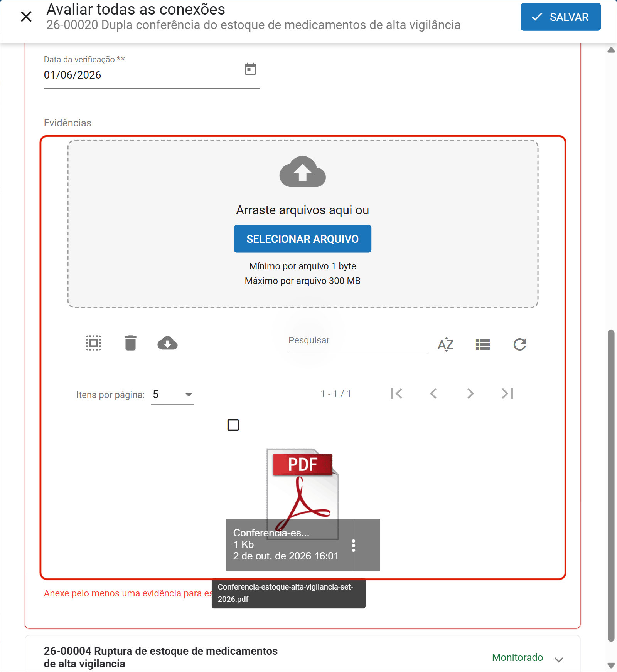617x672 pixels.
Task: Go to next page of files
Action: point(470,393)
